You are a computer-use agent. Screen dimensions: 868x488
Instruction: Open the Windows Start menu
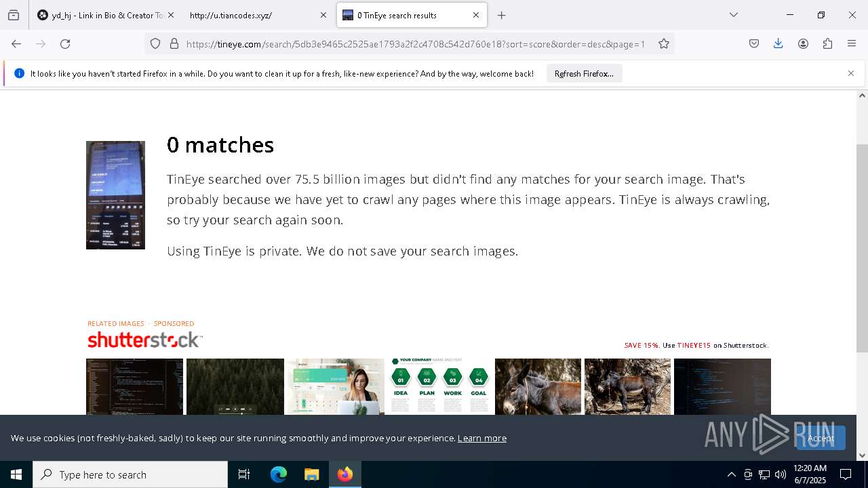(16, 474)
